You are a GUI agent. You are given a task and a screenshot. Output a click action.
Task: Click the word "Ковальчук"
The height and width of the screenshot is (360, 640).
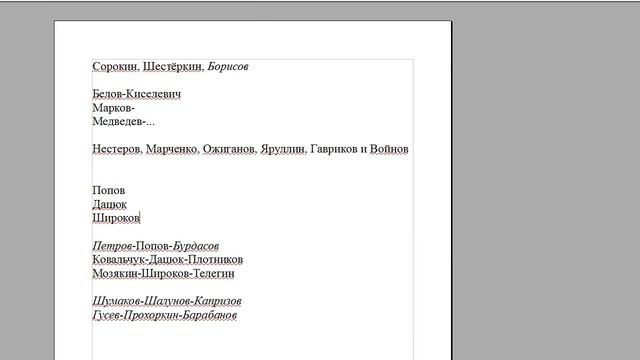[119, 260]
